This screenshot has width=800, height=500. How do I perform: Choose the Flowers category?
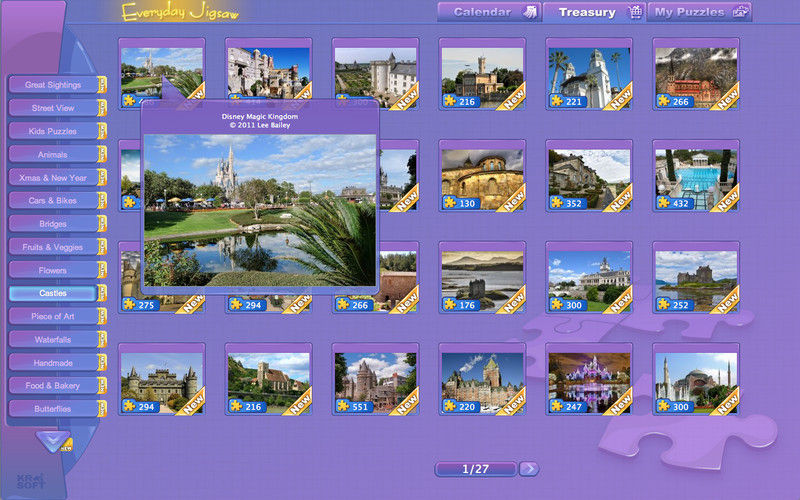(53, 270)
